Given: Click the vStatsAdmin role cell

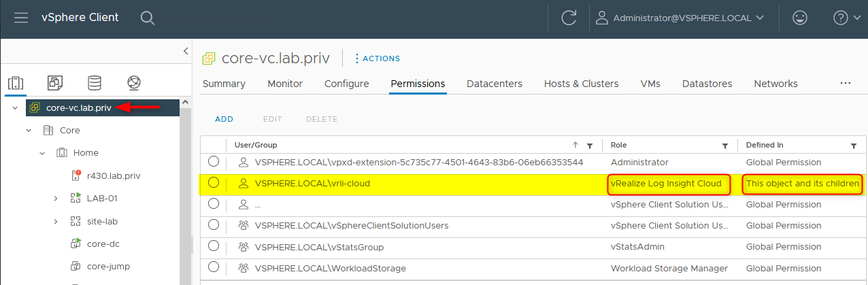Looking at the screenshot, I should point(637,247).
